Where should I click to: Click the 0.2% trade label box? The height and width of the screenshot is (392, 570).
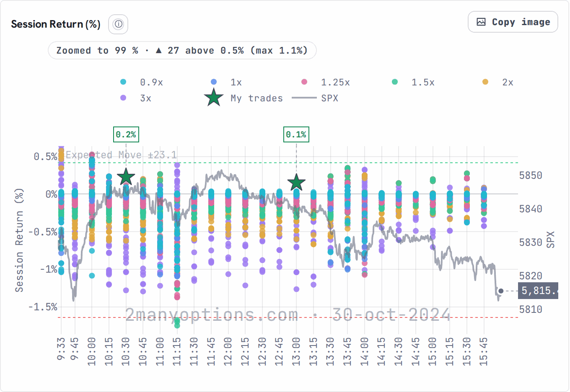(126, 134)
